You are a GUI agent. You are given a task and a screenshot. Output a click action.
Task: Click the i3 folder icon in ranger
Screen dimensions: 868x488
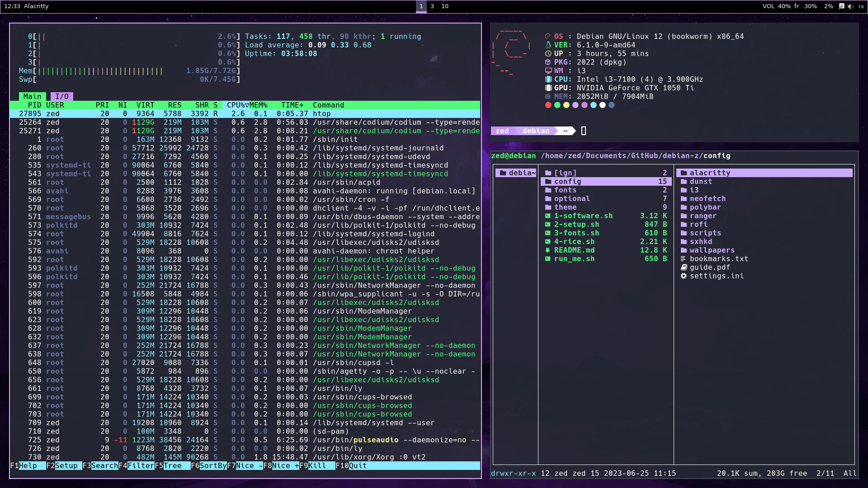point(684,190)
